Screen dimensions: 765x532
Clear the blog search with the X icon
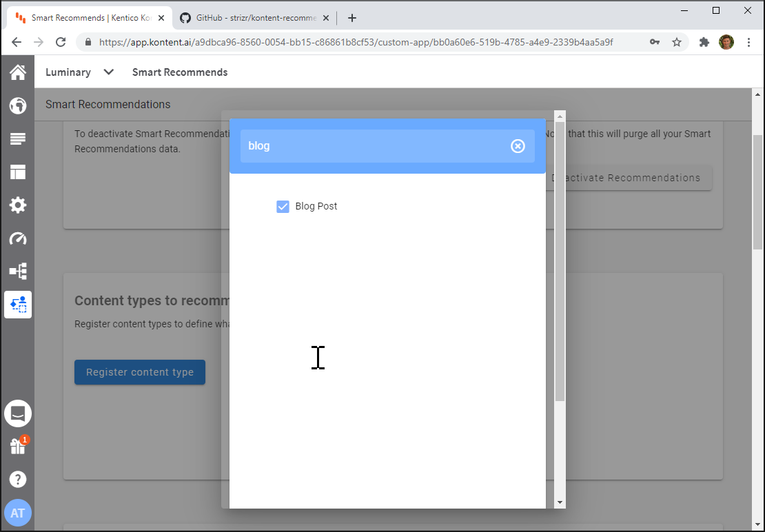point(518,145)
